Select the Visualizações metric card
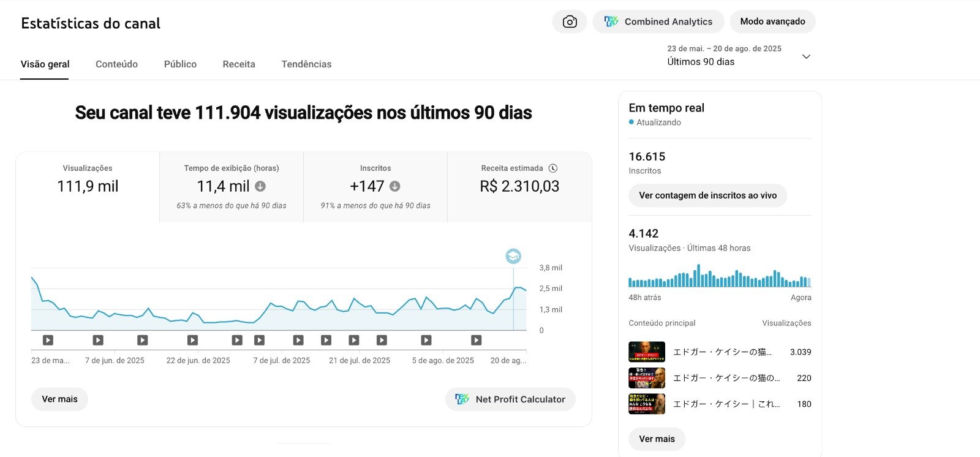This screenshot has height=457, width=980. 88,187
